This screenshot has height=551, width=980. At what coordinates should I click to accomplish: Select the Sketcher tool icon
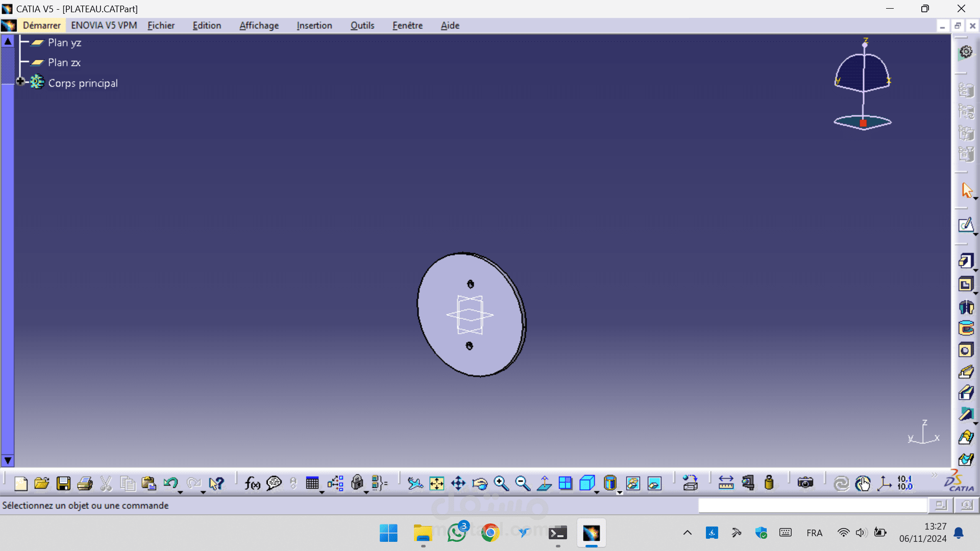tap(966, 225)
